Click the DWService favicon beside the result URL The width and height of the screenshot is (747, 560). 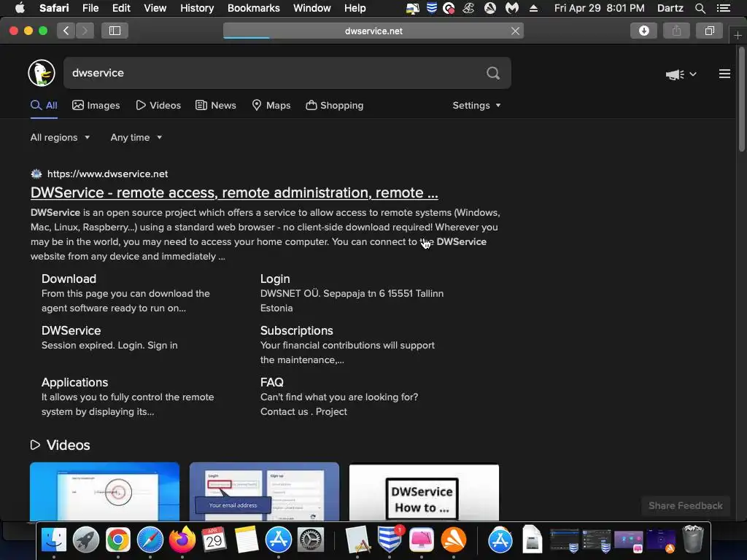point(36,174)
